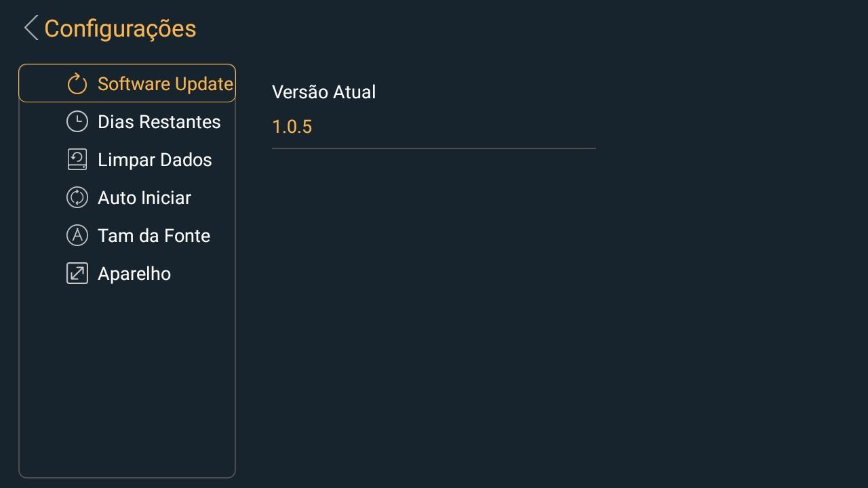Click the Aparelho resize arrow icon
The height and width of the screenshot is (488, 868).
click(x=77, y=274)
